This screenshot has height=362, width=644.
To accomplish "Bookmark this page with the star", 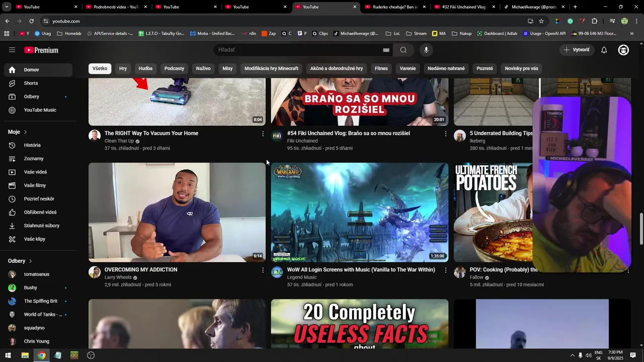I will click(x=541, y=21).
